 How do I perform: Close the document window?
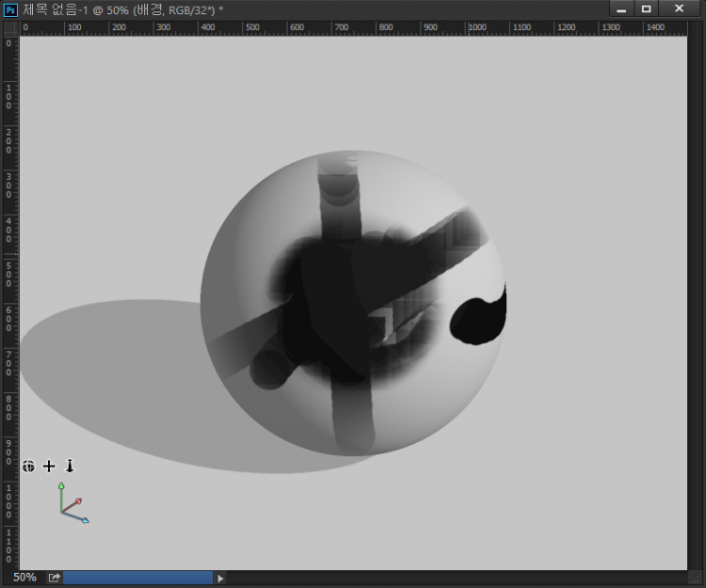click(678, 8)
